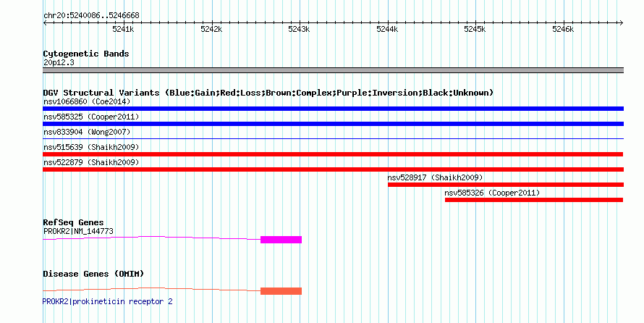This screenshot has height=323, width=644.
Task: Click the nsv528917 (Shaikh2009) label
Action: [x=436, y=177]
